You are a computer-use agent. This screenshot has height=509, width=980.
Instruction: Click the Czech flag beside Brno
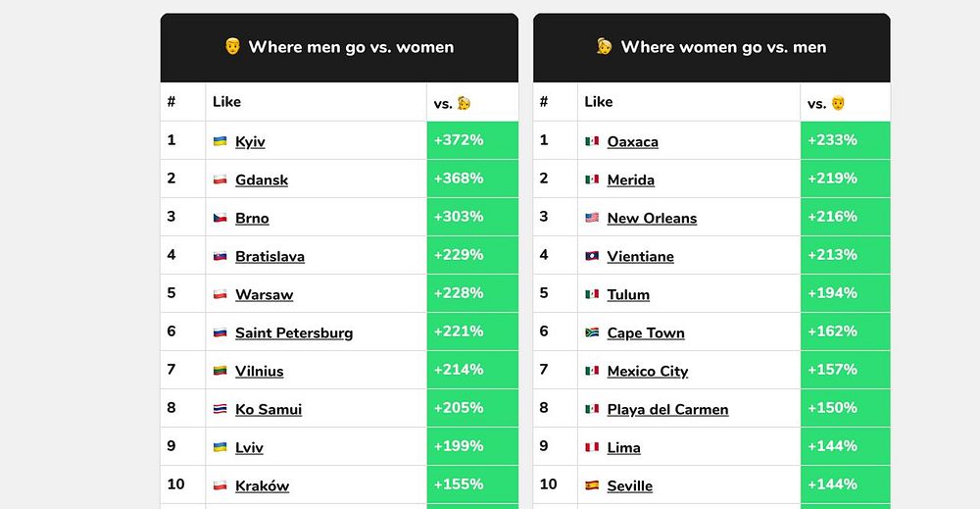click(220, 218)
